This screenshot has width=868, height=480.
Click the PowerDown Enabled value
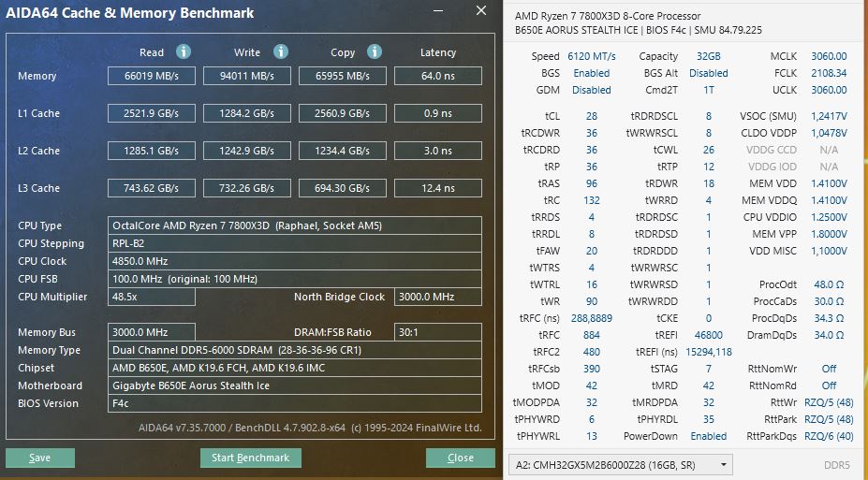point(709,436)
